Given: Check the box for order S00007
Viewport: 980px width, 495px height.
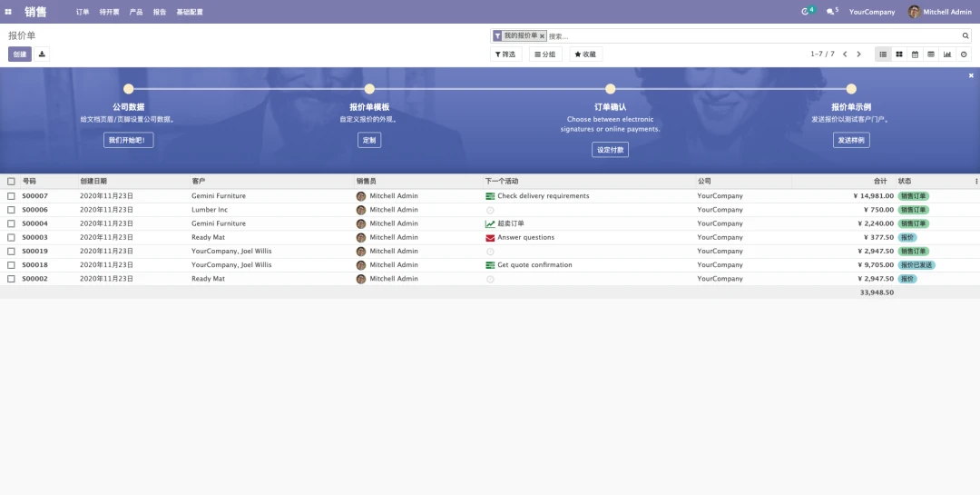Looking at the screenshot, I should click(x=11, y=196).
